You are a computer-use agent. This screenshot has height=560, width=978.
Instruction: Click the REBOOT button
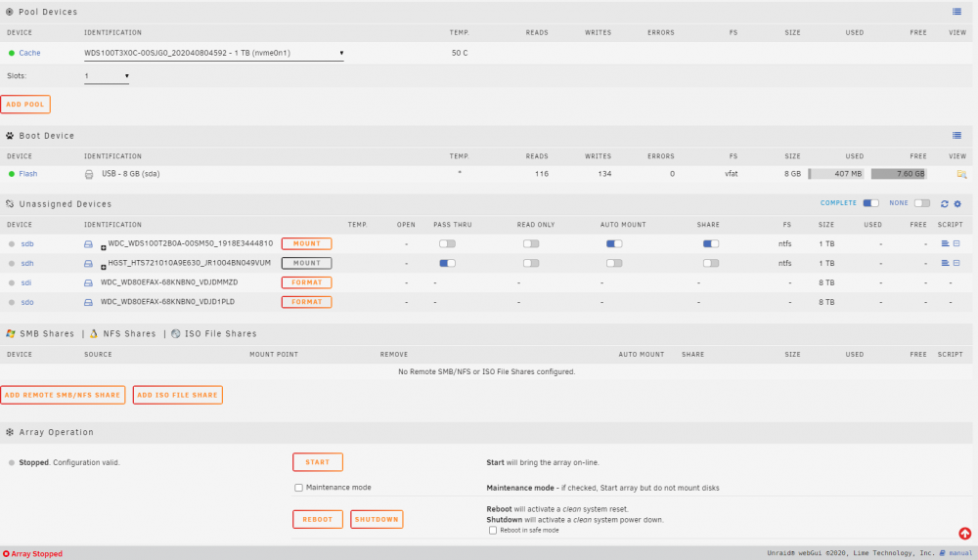318,519
